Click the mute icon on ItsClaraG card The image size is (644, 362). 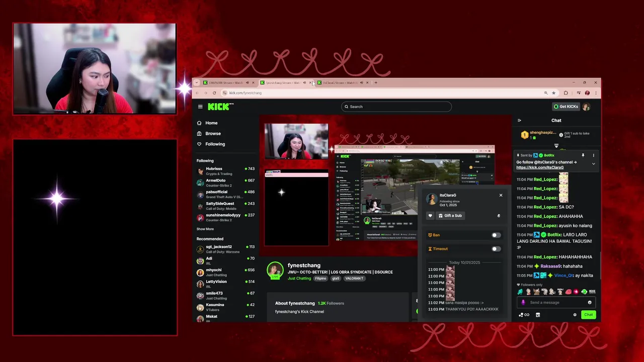click(499, 216)
